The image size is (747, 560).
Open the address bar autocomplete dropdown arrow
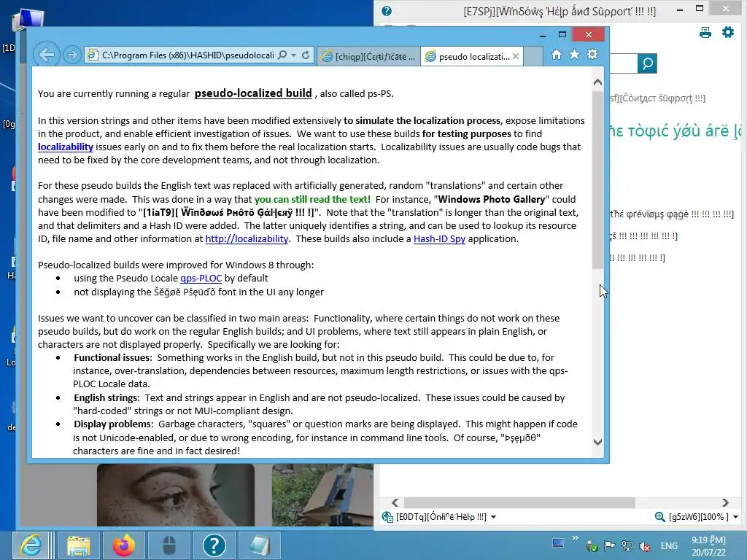(293, 55)
